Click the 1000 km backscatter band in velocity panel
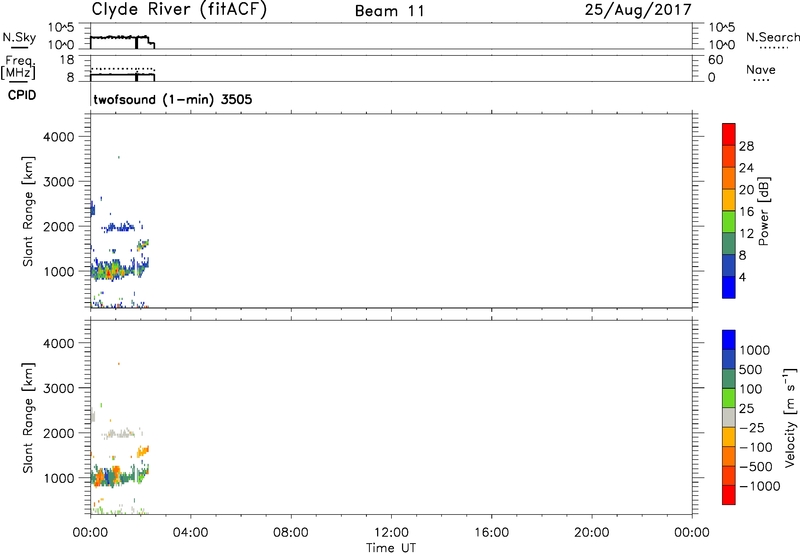 click(x=118, y=476)
